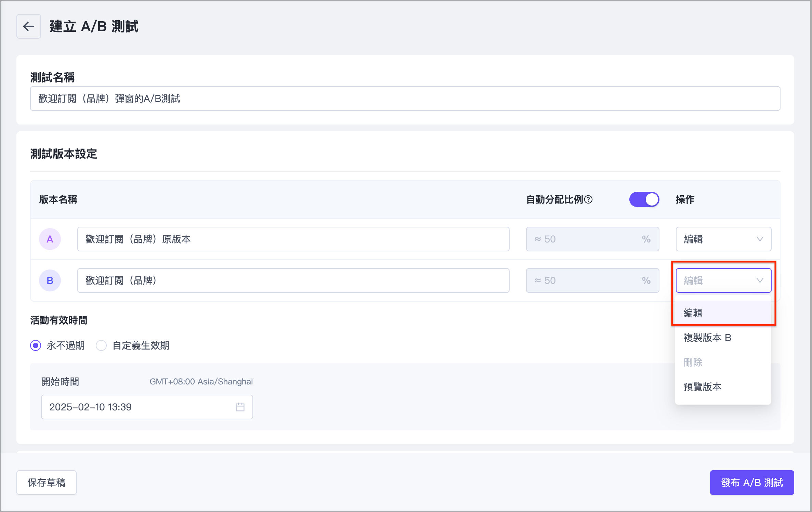Click chevron arrow in version B 編輯 dropdown
812x512 pixels.
click(760, 280)
